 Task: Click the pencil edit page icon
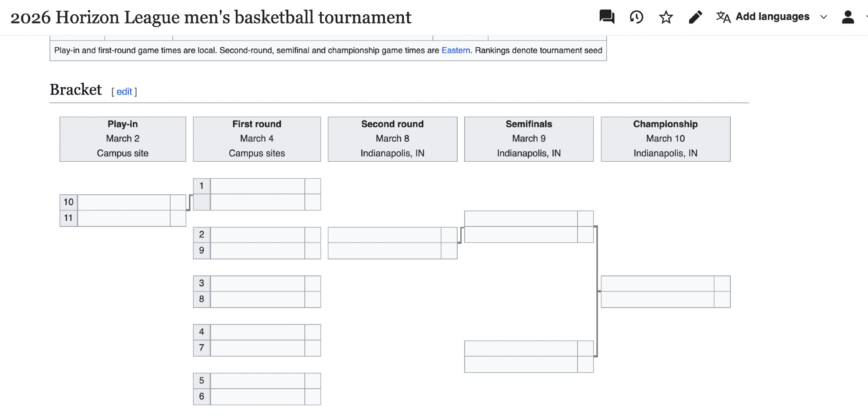(695, 17)
